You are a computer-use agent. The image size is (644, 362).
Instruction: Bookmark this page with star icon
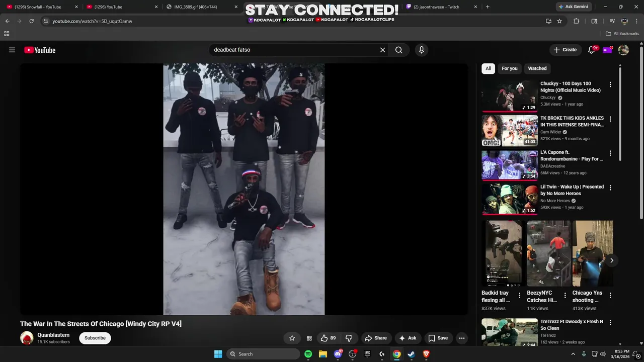pyautogui.click(x=559, y=21)
